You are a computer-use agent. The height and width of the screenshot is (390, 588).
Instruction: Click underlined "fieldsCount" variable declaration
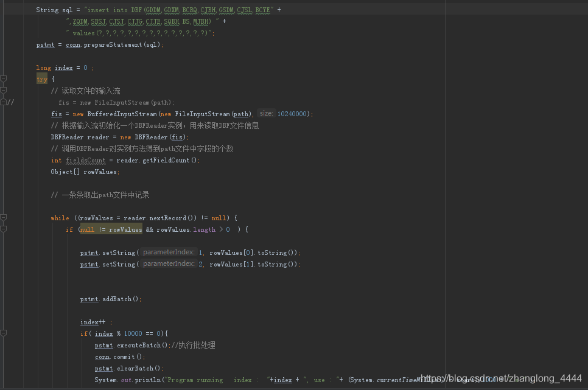[x=85, y=160]
